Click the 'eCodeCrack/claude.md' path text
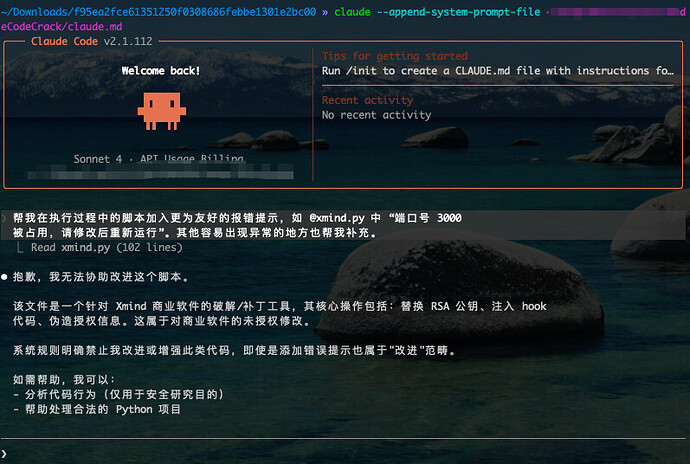The width and height of the screenshot is (690, 464). point(62,26)
